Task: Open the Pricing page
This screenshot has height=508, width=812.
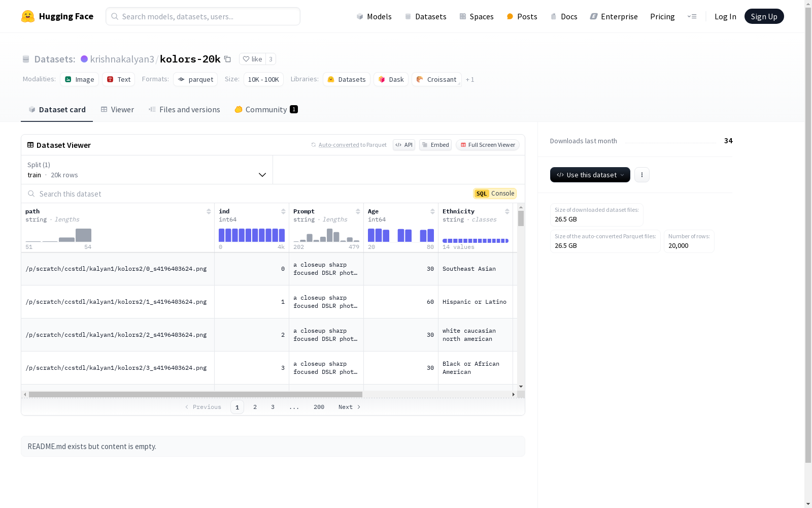Action: point(662,16)
